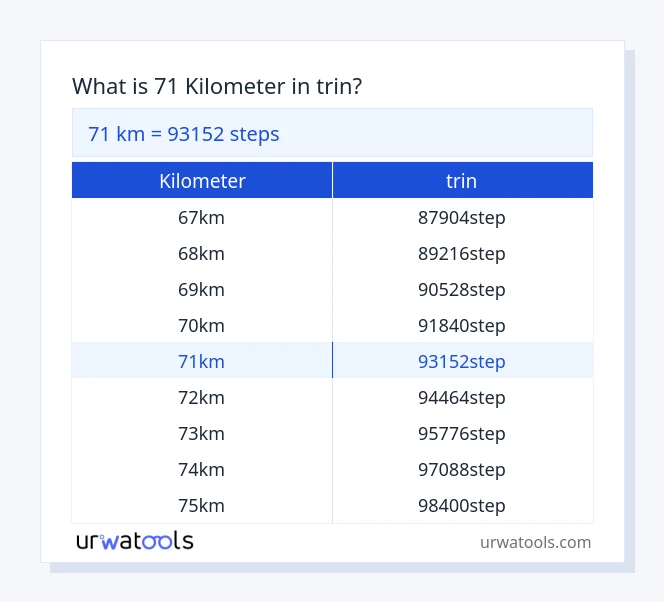
Task: Select the 75km cell
Action: (201, 505)
